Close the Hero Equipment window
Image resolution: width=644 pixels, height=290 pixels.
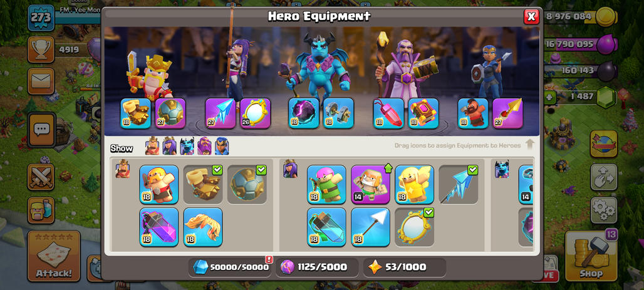pyautogui.click(x=531, y=16)
